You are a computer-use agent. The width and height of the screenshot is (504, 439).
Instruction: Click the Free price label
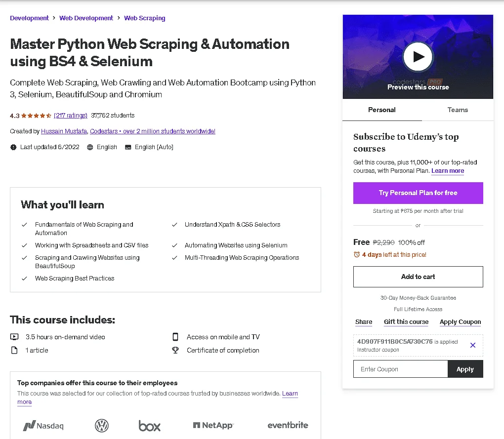coord(361,242)
